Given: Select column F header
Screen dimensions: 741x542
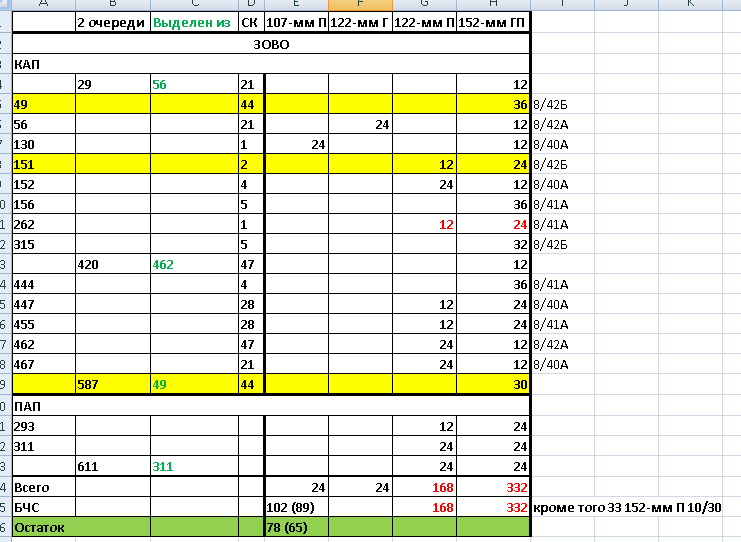Looking at the screenshot, I should 360,4.
